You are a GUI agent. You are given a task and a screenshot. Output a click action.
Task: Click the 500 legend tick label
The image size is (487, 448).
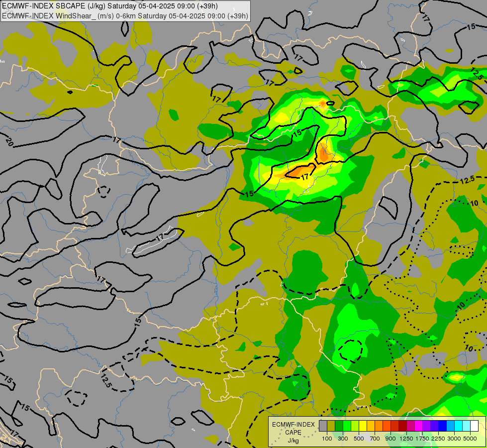[x=359, y=439]
